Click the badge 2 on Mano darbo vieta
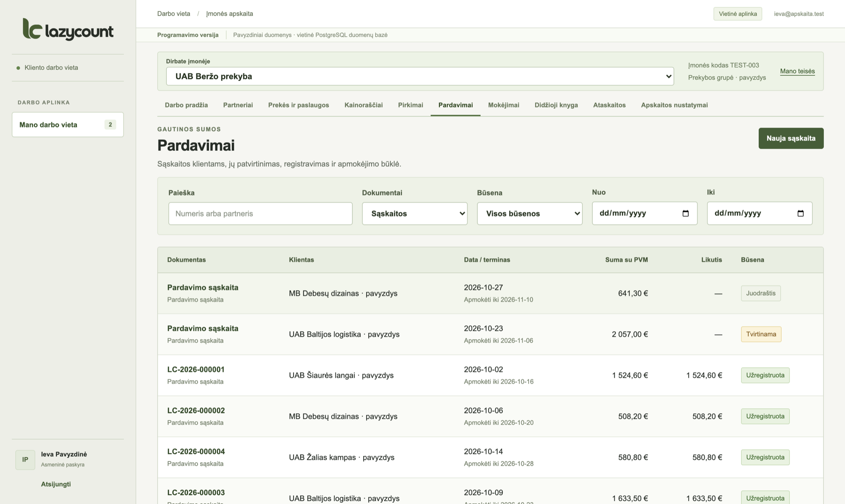 [110, 125]
